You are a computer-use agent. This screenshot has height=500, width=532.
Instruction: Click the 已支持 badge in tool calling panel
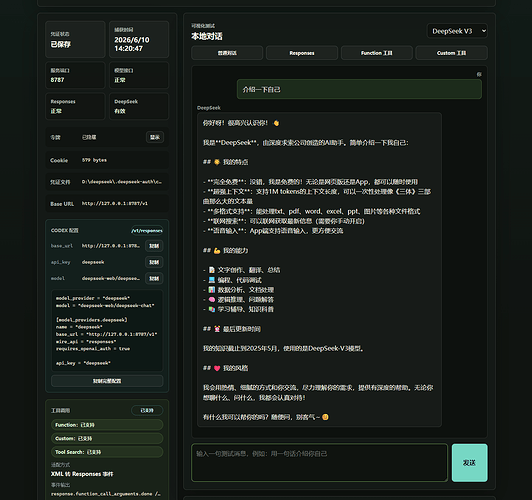(x=147, y=410)
